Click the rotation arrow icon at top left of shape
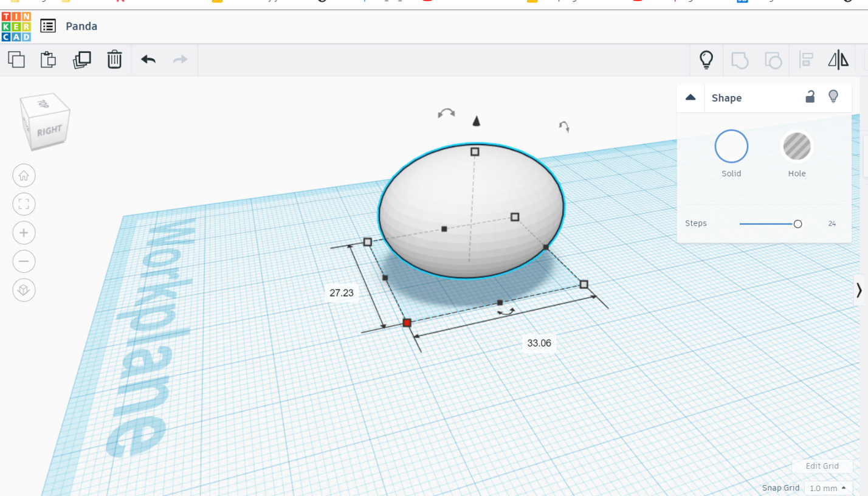Viewport: 868px width, 496px height. pyautogui.click(x=446, y=113)
